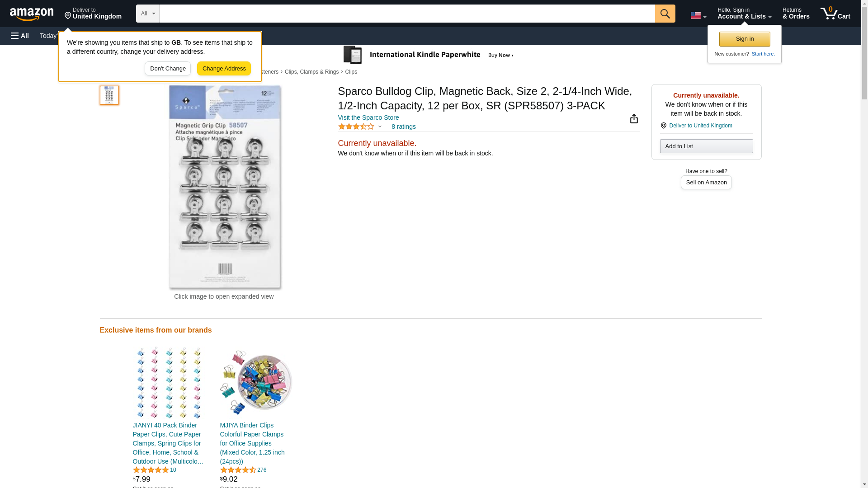Click the 8 ratings link
This screenshot has width=868, height=488.
click(403, 127)
